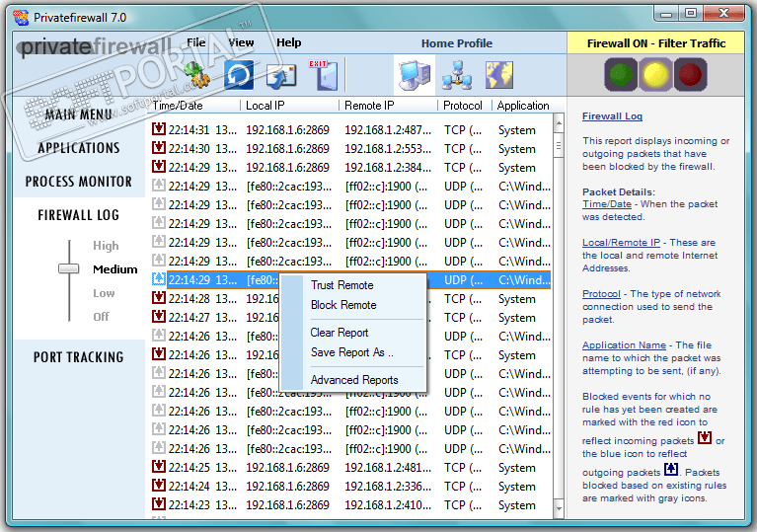This screenshot has height=532, width=757.
Task: Set log level to Low
Action: (x=104, y=293)
